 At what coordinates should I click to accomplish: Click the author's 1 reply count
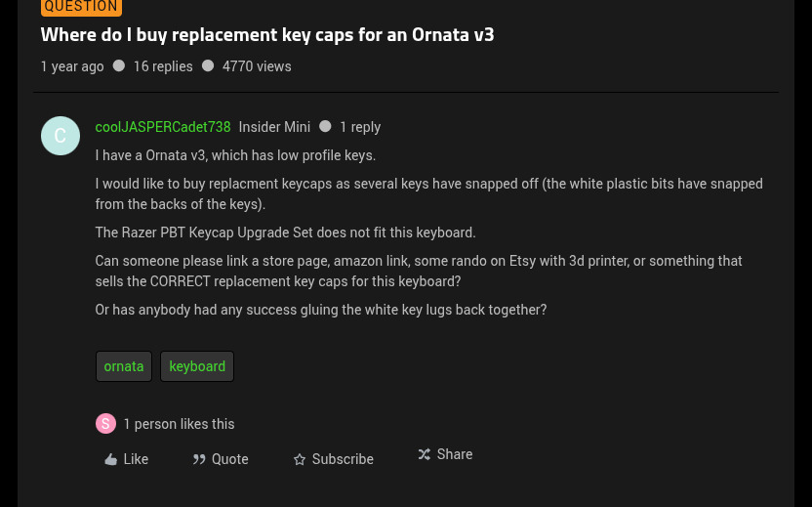(x=360, y=127)
